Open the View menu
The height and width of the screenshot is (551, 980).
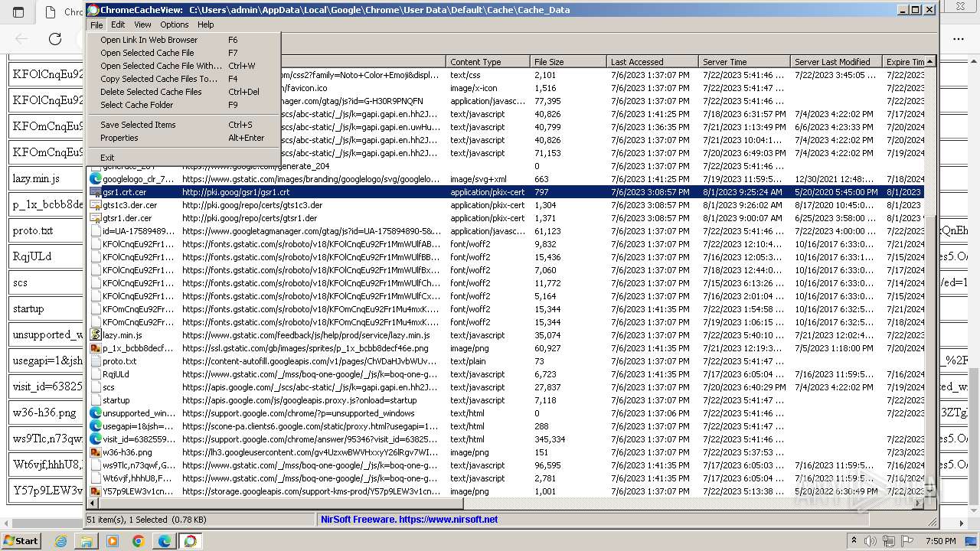click(142, 24)
